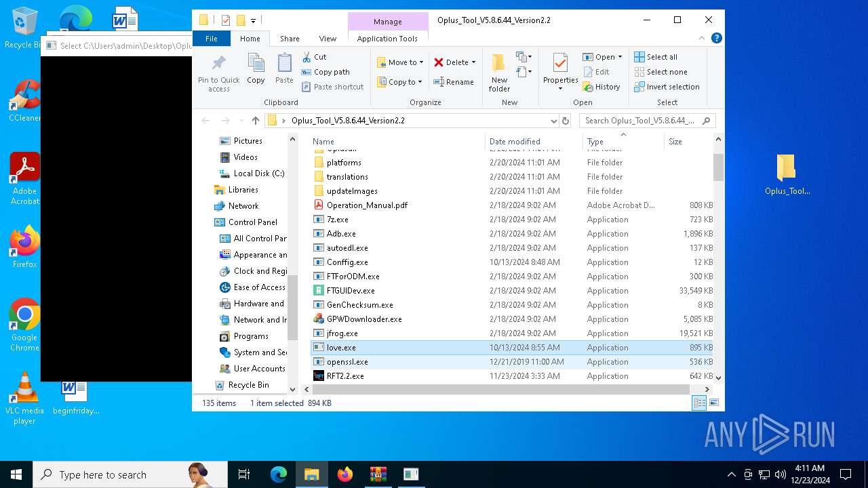Viewport: 868px width, 488px height.
Task: Click the Paste ribbon icon
Action: click(284, 69)
